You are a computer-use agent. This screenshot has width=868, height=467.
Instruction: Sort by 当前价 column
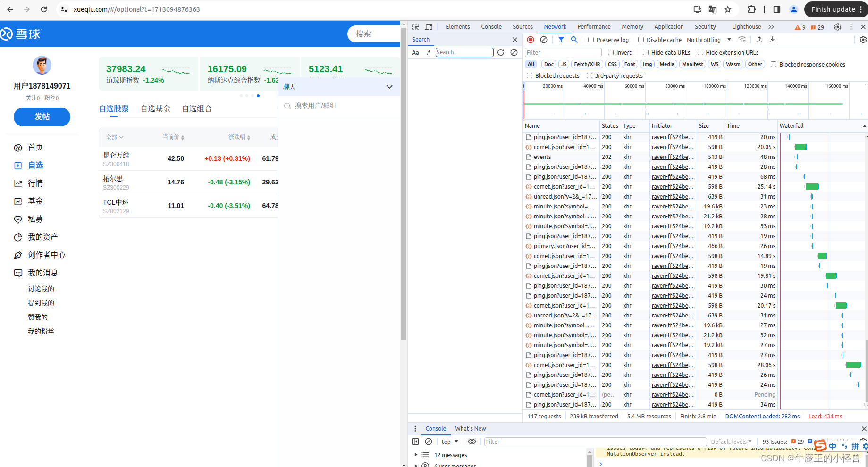coord(173,137)
